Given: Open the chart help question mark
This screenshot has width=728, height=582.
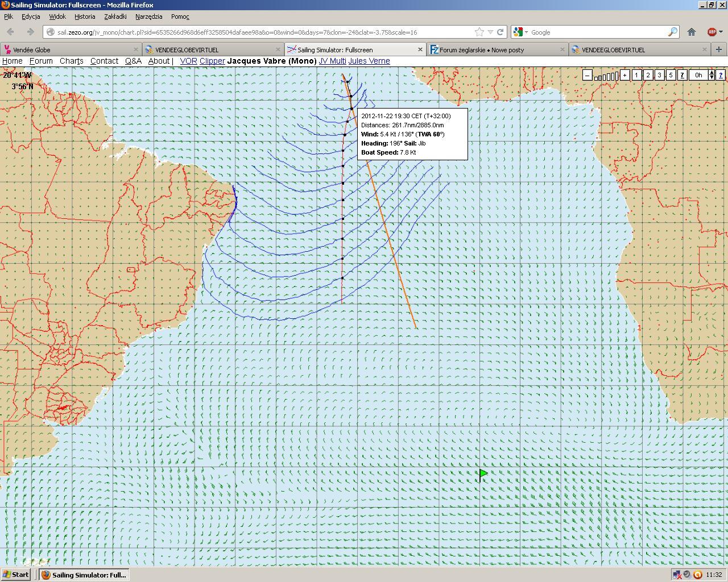Looking at the screenshot, I should 721,75.
